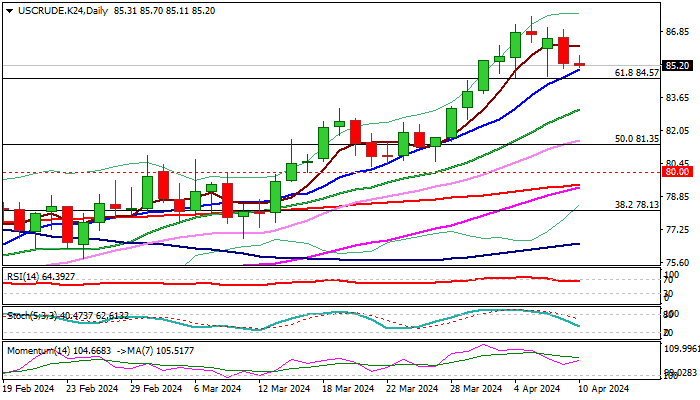Click the 75.60 price axis label
The height and width of the screenshot is (400, 700).
677,263
